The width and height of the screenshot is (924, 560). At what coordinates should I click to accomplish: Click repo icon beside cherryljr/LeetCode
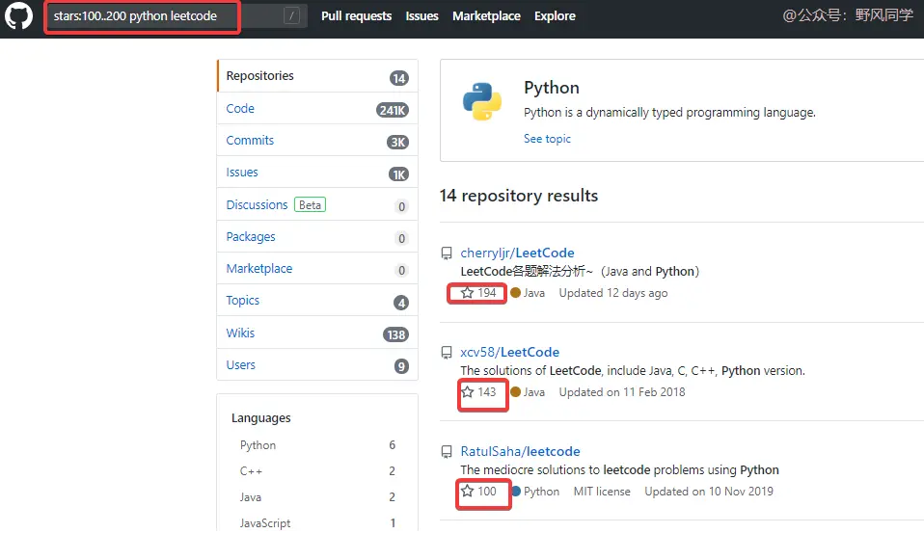click(447, 253)
